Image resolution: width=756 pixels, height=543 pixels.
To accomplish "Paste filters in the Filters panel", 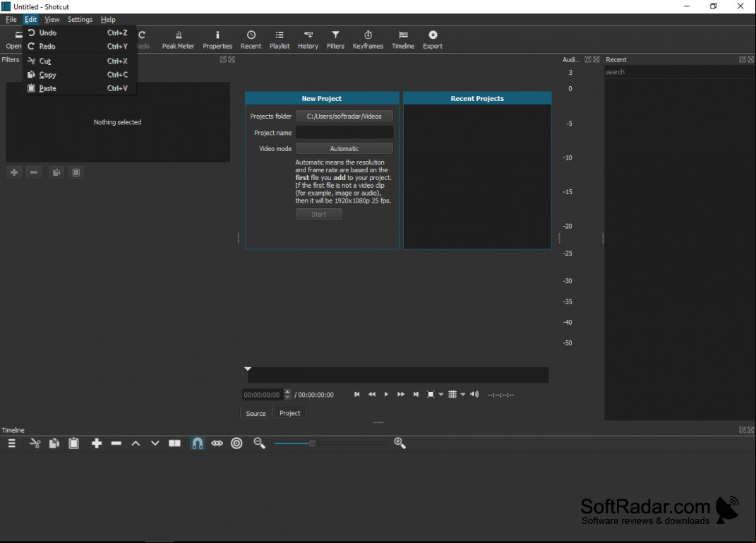I will coord(76,172).
